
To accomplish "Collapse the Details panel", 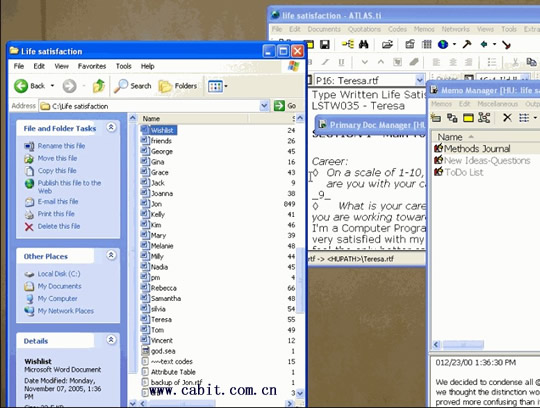I will (x=111, y=340).
